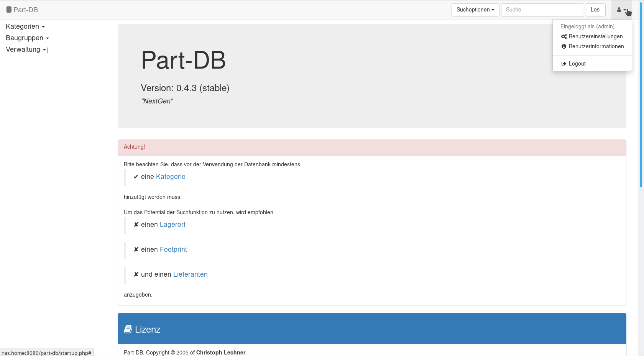Click the gears icon beside Benutzereinstellungen
The image size is (644, 356).
click(564, 36)
